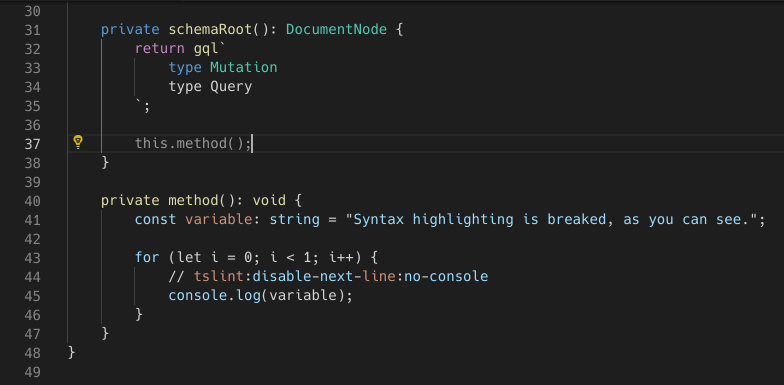Click the 'type' keyword on line 33
The height and width of the screenshot is (385, 784).
coord(185,68)
